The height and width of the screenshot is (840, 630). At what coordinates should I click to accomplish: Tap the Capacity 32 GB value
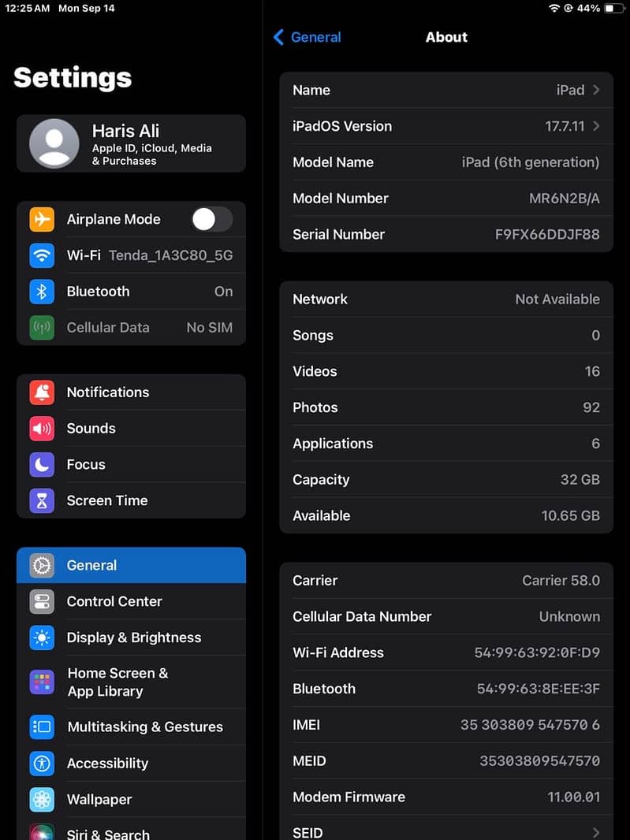coord(580,479)
